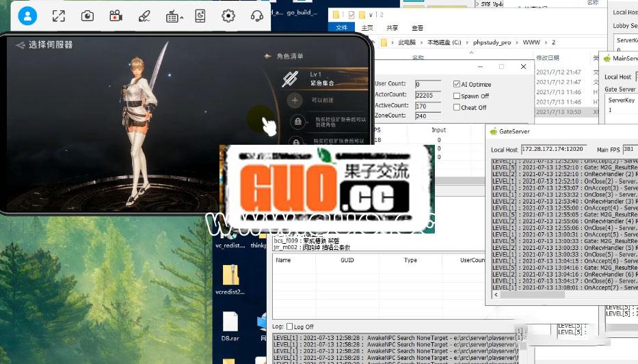638x364 pixels.
Task: Sort by GUID column in zone list
Action: (x=347, y=260)
